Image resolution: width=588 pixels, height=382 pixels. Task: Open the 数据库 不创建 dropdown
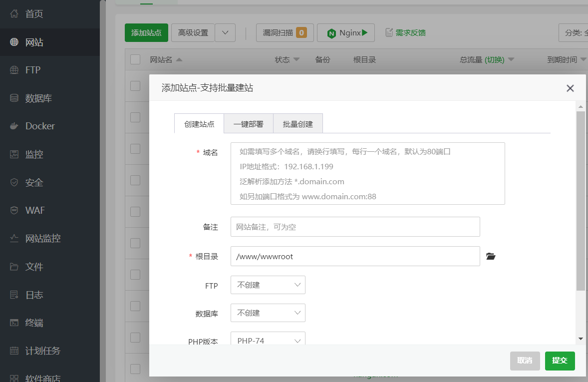[268, 313]
